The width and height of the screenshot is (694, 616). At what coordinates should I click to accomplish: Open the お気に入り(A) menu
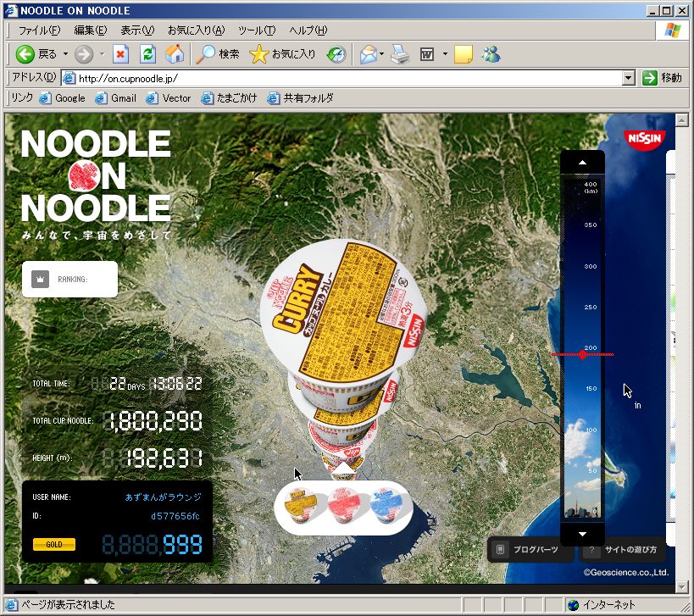196,31
